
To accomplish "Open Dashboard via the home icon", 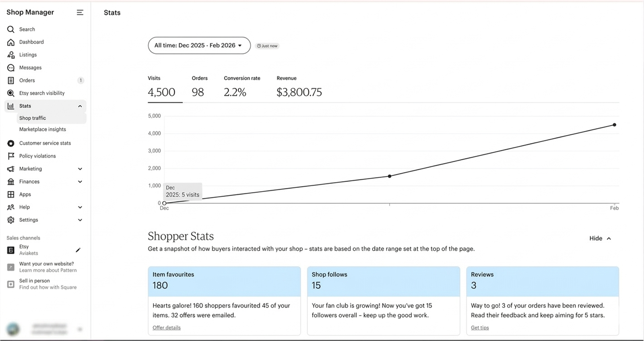I will (x=11, y=42).
